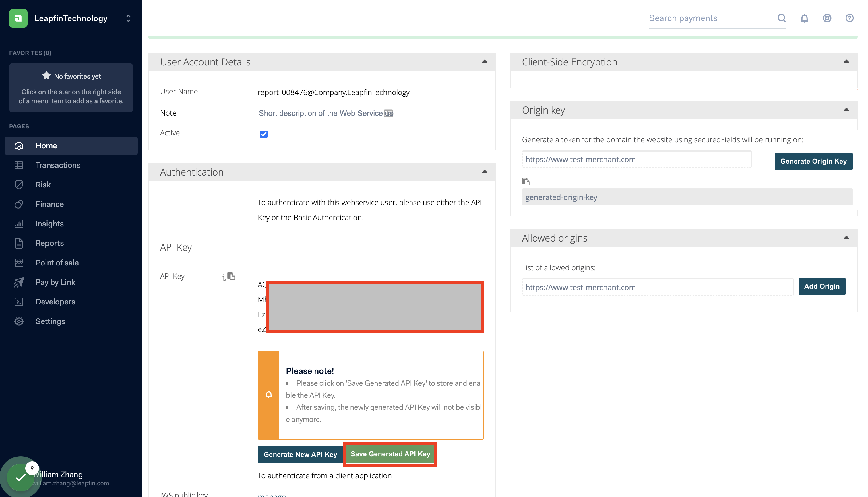Open the support lifebuoy icon
The height and width of the screenshot is (497, 868).
(827, 18)
